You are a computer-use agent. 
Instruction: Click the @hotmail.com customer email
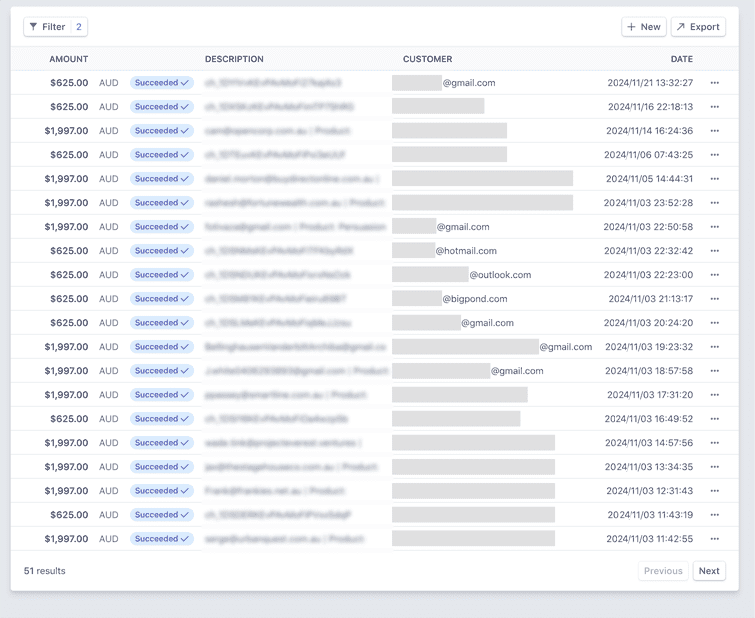[x=466, y=251]
